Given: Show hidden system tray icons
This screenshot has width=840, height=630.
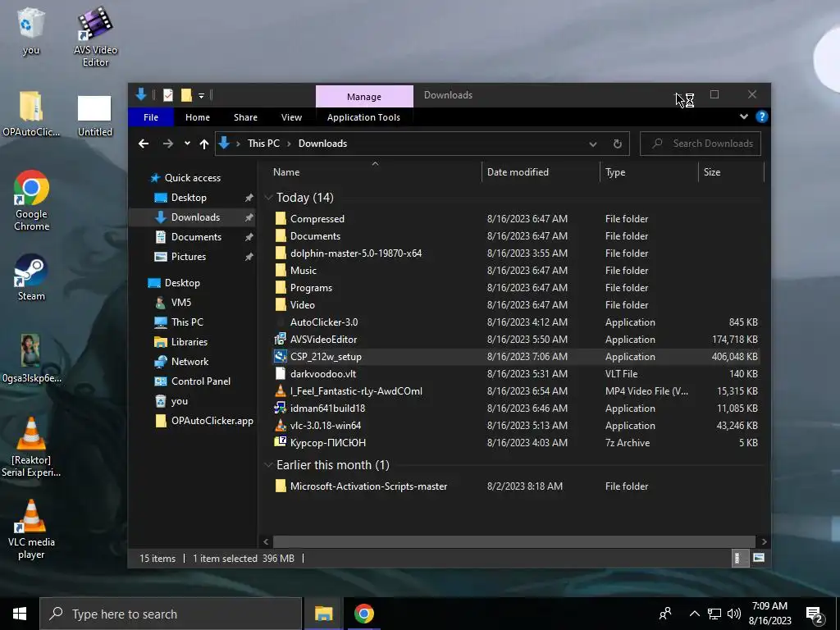Looking at the screenshot, I should [x=694, y=614].
